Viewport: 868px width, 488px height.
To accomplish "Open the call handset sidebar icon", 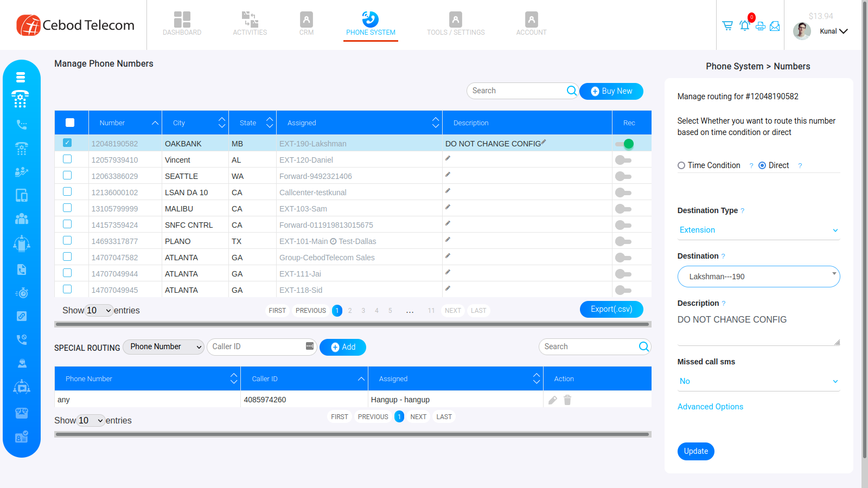I will click(21, 124).
